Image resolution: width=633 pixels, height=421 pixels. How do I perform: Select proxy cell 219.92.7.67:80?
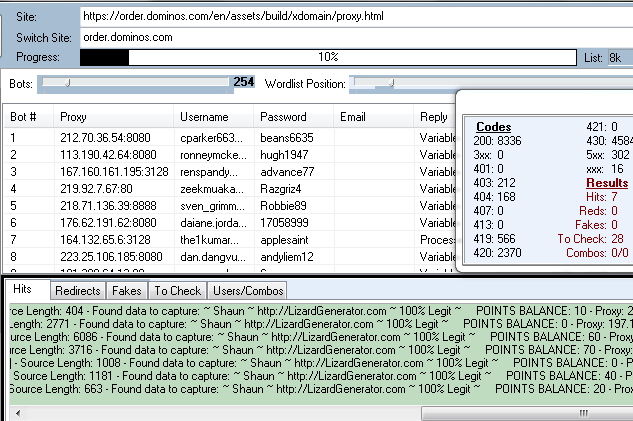pos(96,189)
